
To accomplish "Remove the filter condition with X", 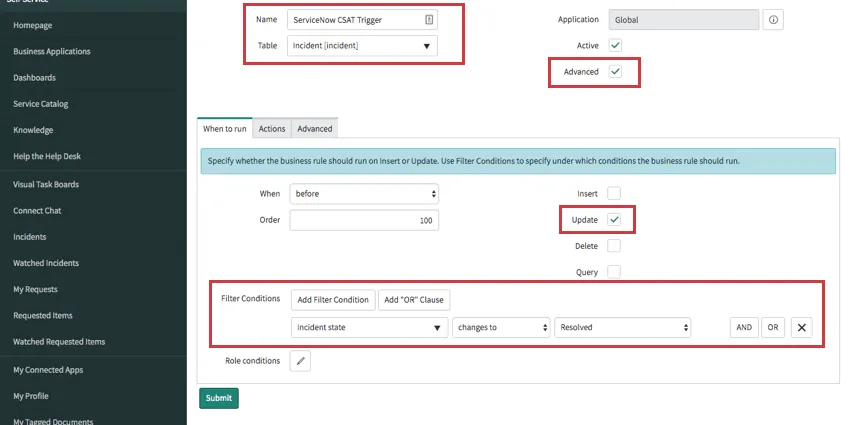I will 802,327.
